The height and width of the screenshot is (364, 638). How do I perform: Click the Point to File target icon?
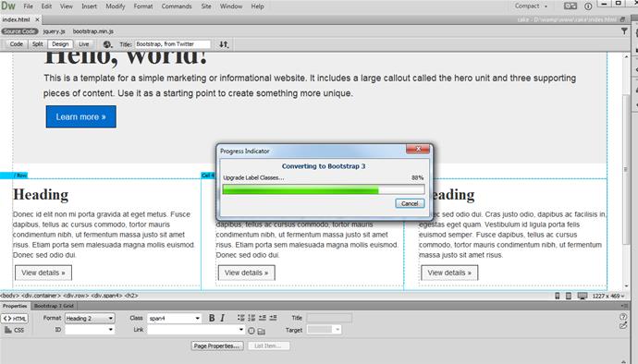252,331
